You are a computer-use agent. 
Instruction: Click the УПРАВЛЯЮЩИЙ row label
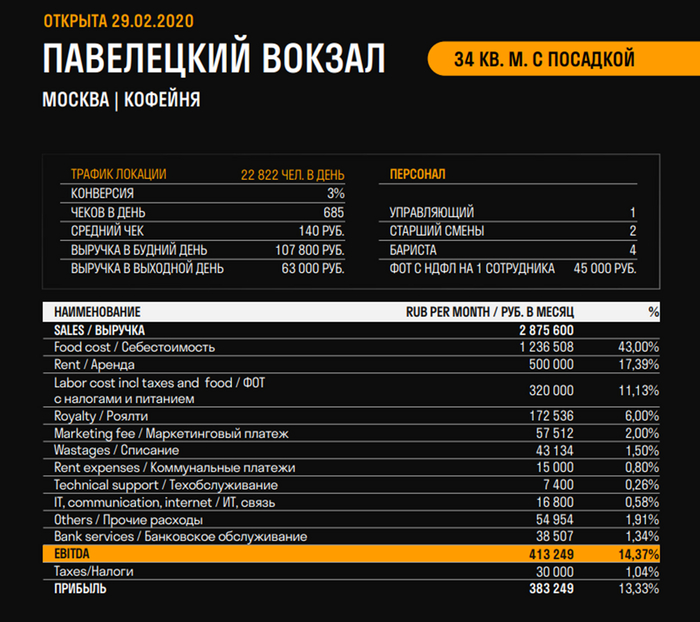432,212
